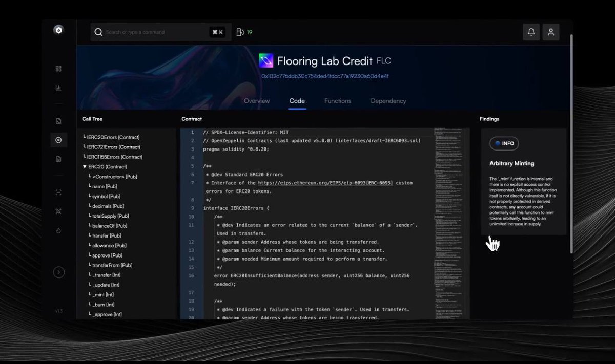Click the Flooring Lab Credit token logo
Image resolution: width=615 pixels, height=364 pixels.
coord(266,61)
